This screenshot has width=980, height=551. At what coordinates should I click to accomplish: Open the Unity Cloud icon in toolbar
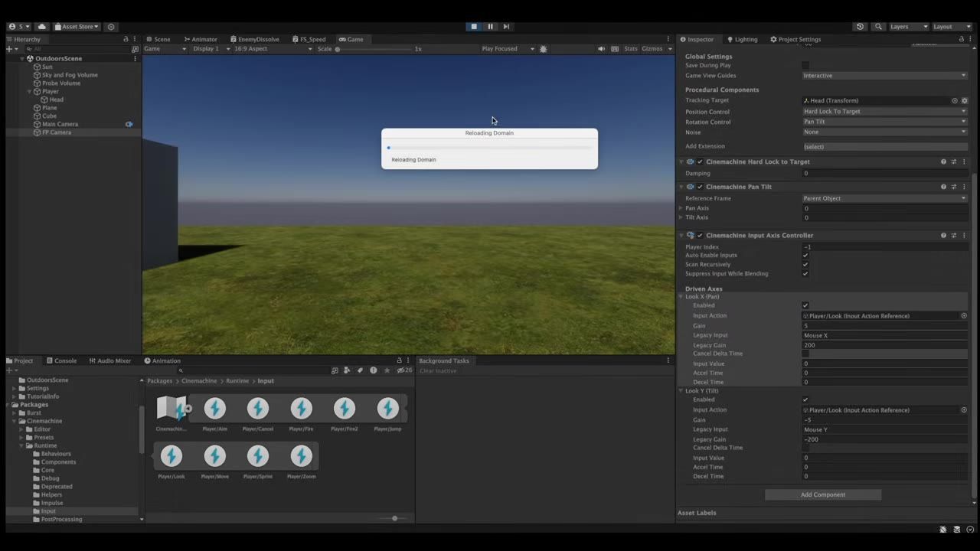[42, 27]
